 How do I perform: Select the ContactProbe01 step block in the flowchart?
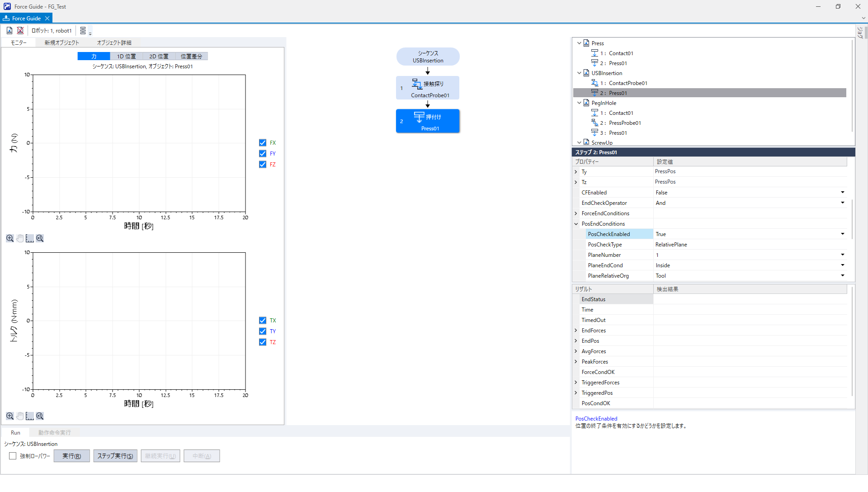(428, 88)
